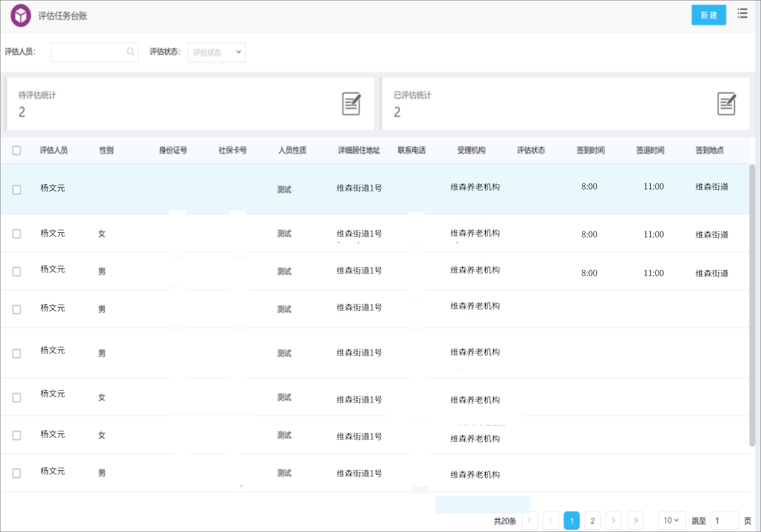
Task: Check the last visible row checkbox
Action: click(x=17, y=473)
